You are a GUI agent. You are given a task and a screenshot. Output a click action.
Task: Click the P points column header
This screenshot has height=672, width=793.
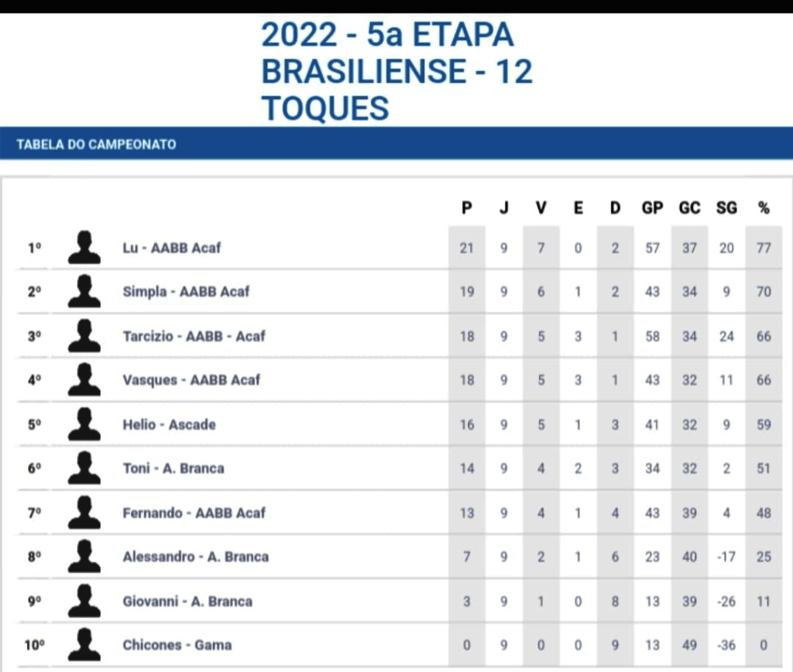click(466, 207)
